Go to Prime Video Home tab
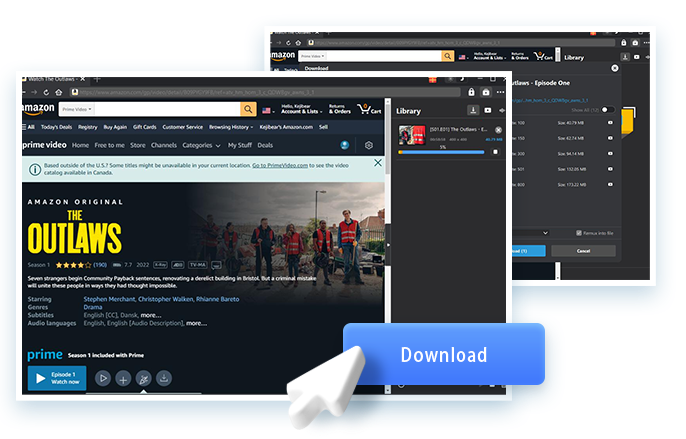Screen dimensions: 686x439 (80, 145)
